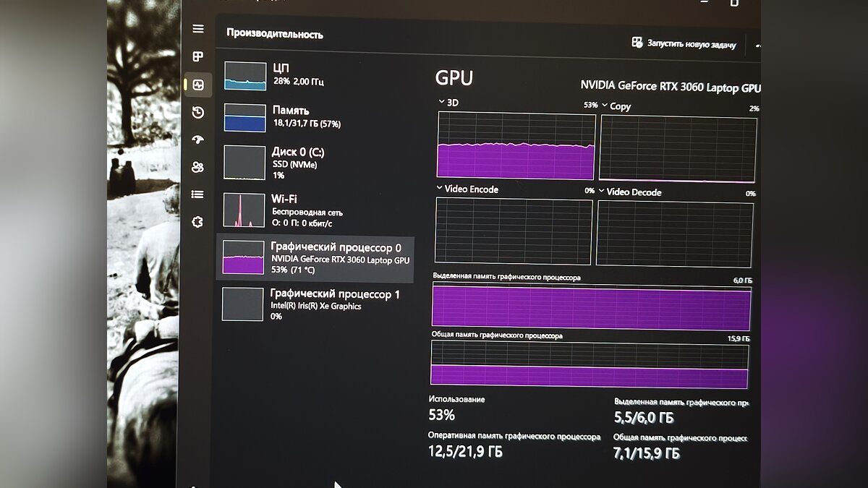This screenshot has width=868, height=488.
Task: Show Wi-Fi network performance
Action: click(315, 208)
